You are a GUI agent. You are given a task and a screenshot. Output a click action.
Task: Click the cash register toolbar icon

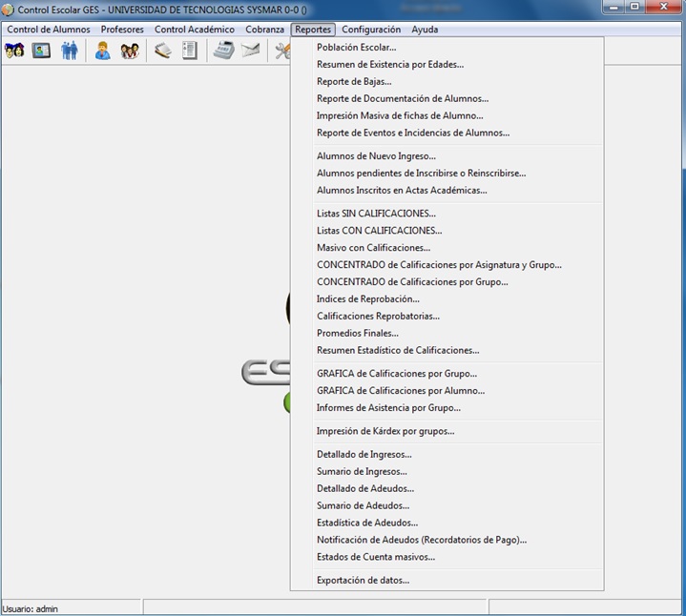click(223, 51)
